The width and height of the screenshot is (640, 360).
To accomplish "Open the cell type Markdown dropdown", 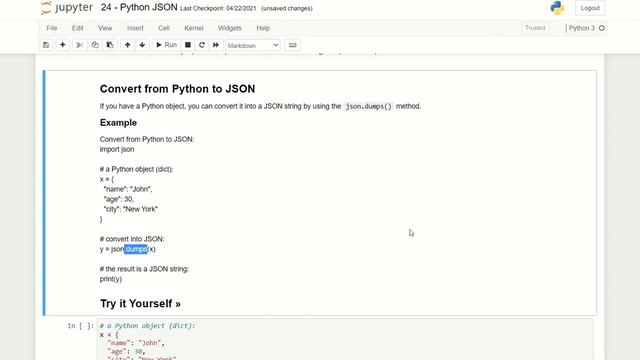I will (x=253, y=45).
